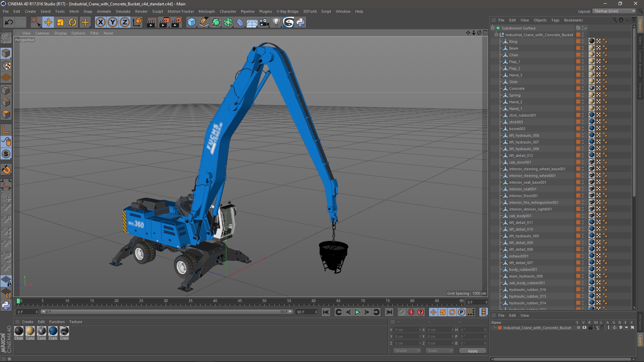Activate Make Editable icon in left sidebar

6,39
